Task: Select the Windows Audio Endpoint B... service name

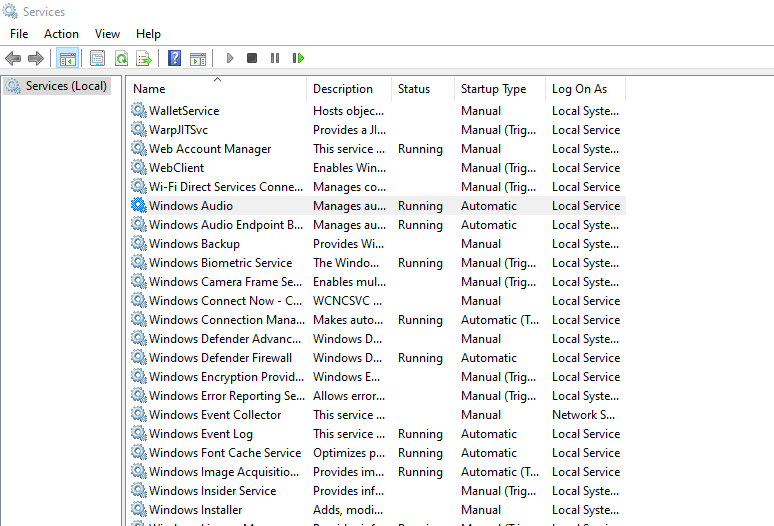Action: (226, 225)
